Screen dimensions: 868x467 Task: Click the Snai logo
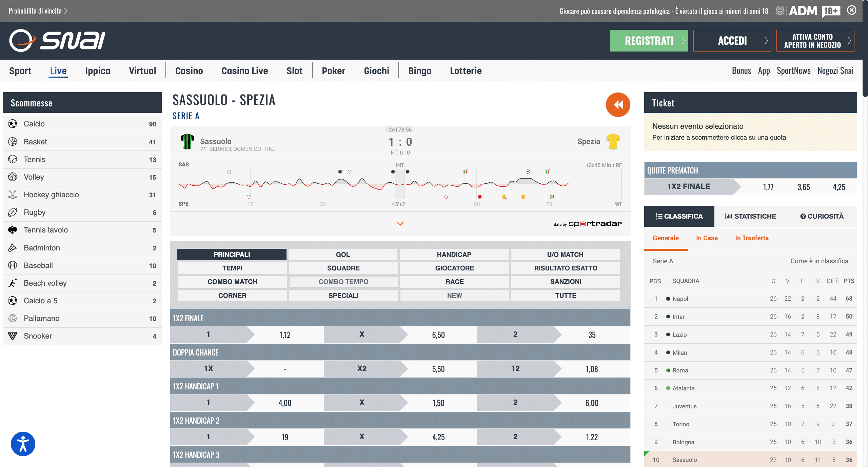(57, 40)
